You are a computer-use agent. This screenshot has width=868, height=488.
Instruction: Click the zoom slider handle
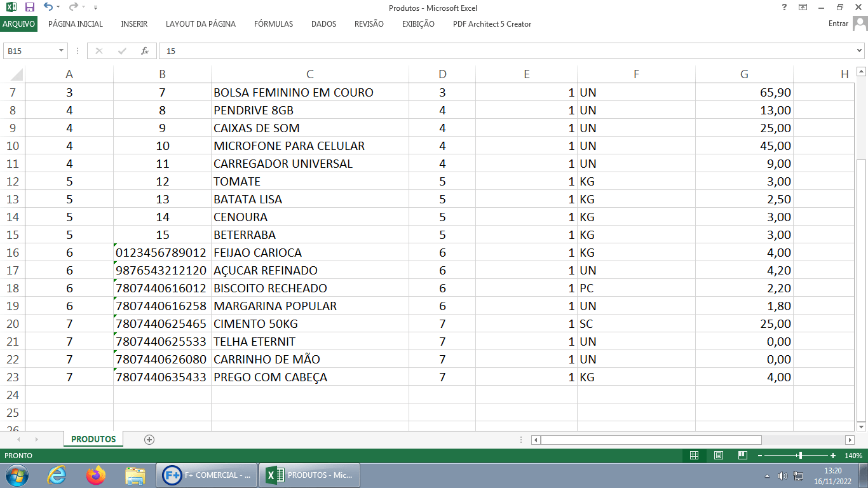800,456
